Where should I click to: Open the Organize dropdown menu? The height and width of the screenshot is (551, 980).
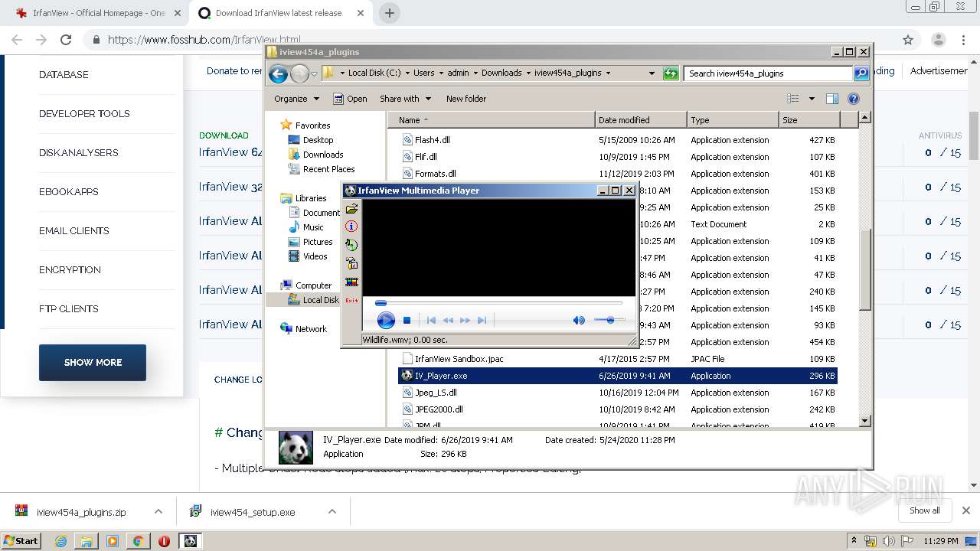(x=296, y=99)
